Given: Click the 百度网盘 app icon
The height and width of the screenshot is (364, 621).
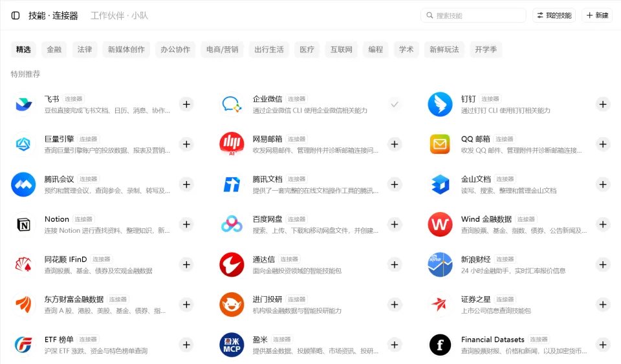Looking at the screenshot, I should 232,224.
